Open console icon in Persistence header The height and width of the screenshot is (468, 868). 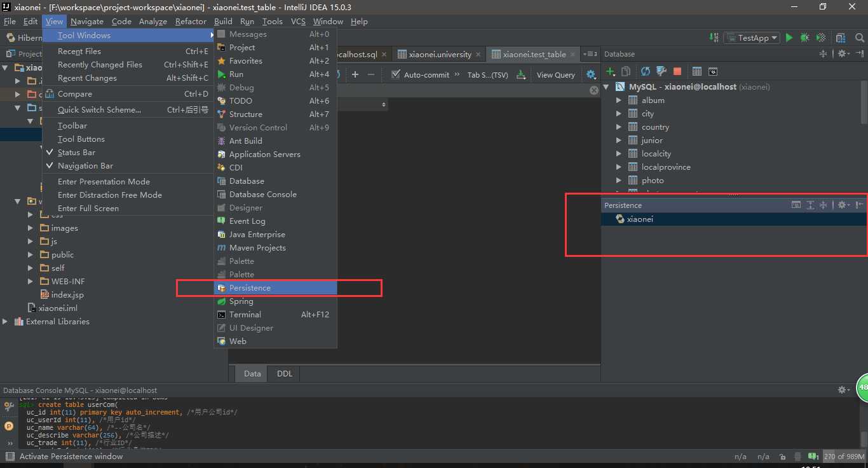[796, 205]
